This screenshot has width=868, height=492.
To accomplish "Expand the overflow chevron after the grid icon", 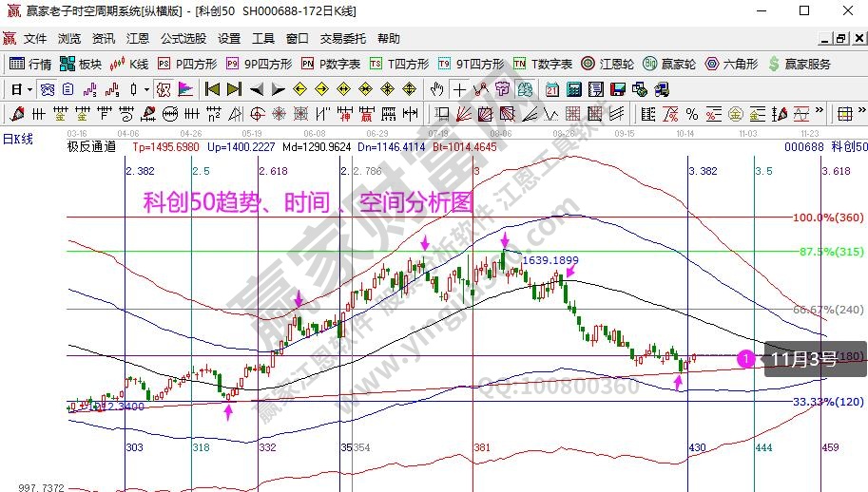I will pos(862,111).
